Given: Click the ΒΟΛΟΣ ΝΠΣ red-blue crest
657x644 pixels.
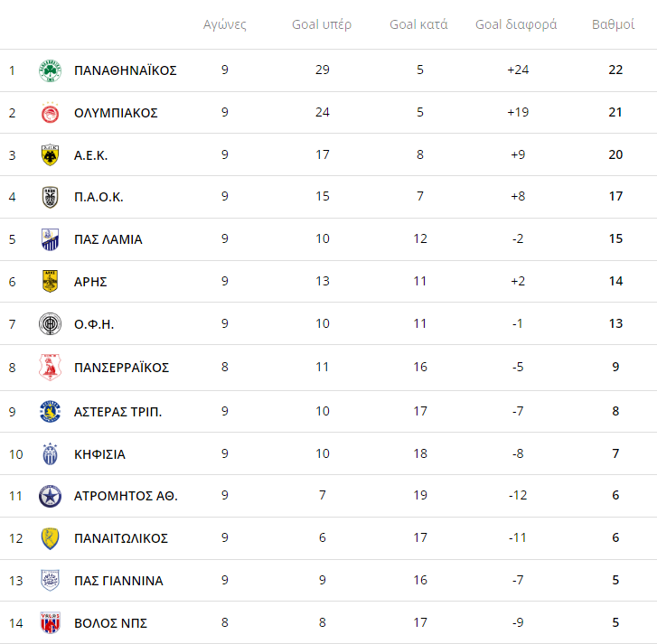Looking at the screenshot, I should click(51, 622).
